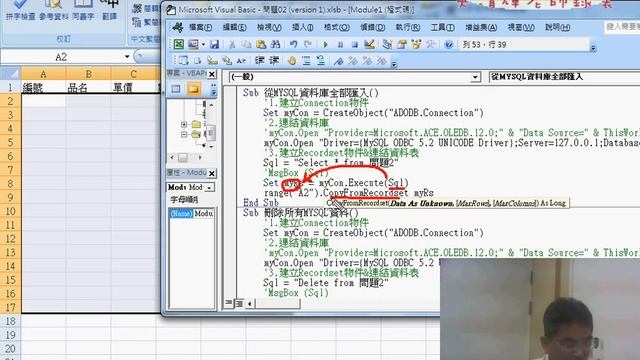The height and width of the screenshot is (360, 640).
Task: Open the 執行(R) menu
Action: pyautogui.click(x=408, y=27)
